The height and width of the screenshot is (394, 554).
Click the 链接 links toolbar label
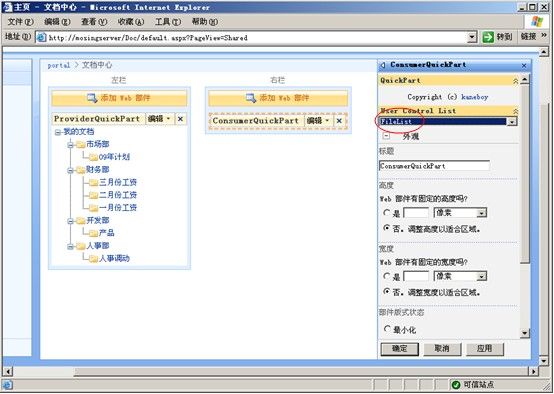529,36
